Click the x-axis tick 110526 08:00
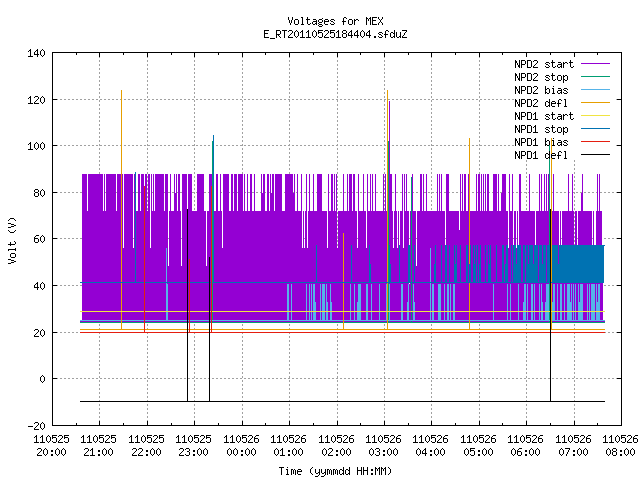640x480 pixels. (x=620, y=446)
